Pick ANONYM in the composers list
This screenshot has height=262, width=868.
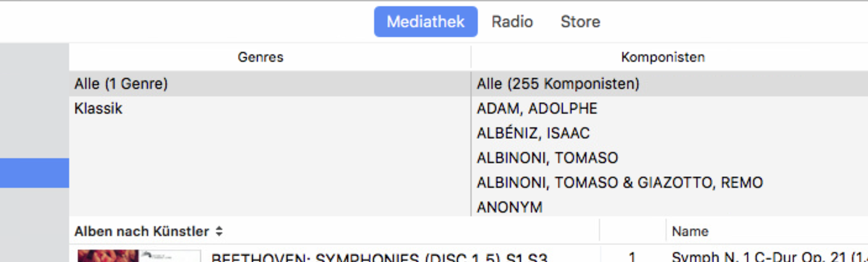pyautogui.click(x=509, y=207)
